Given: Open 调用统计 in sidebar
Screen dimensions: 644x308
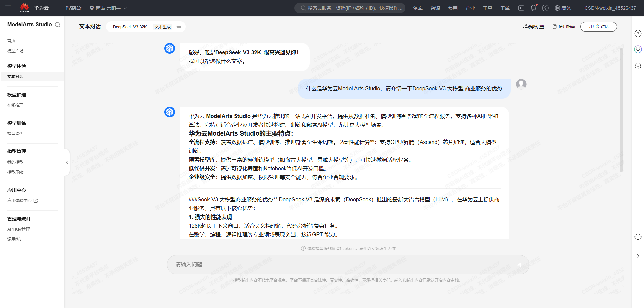Looking at the screenshot, I should (15, 239).
